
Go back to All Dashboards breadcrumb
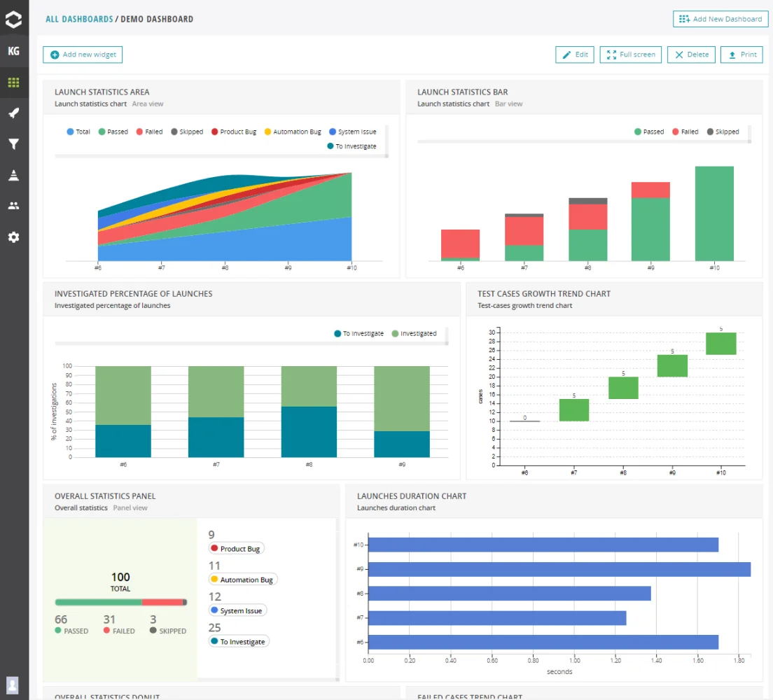coord(79,19)
